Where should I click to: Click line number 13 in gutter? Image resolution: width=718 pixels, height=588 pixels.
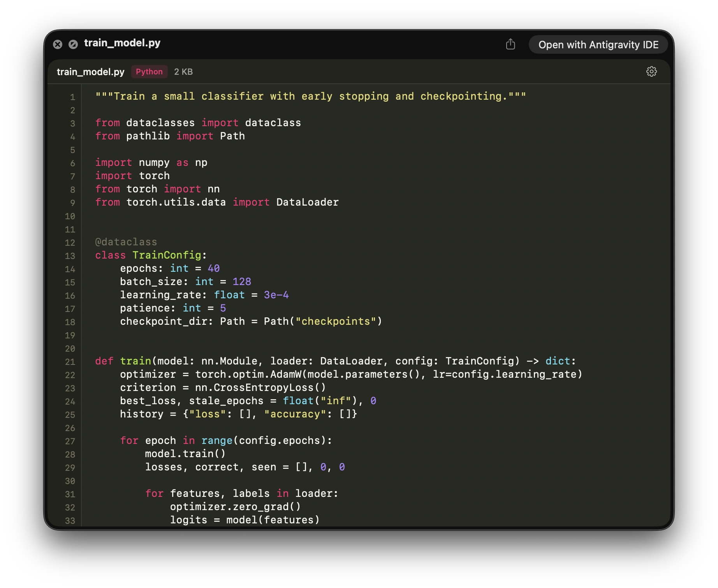[x=70, y=256]
